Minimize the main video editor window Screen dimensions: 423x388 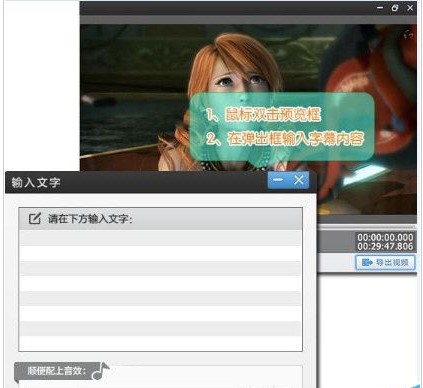(380, 8)
